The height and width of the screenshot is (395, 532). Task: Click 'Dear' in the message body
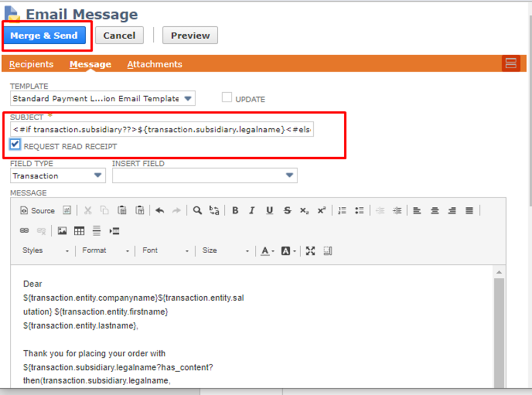tap(33, 284)
